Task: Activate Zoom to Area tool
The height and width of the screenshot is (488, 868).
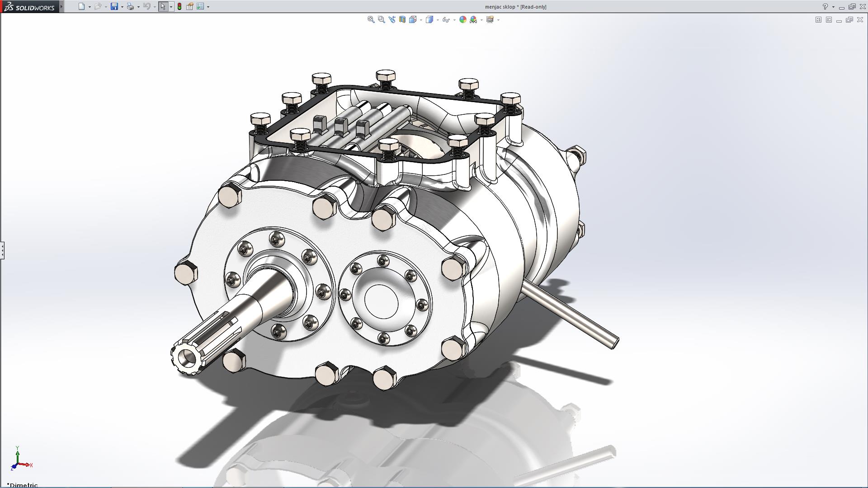Action: (x=381, y=19)
